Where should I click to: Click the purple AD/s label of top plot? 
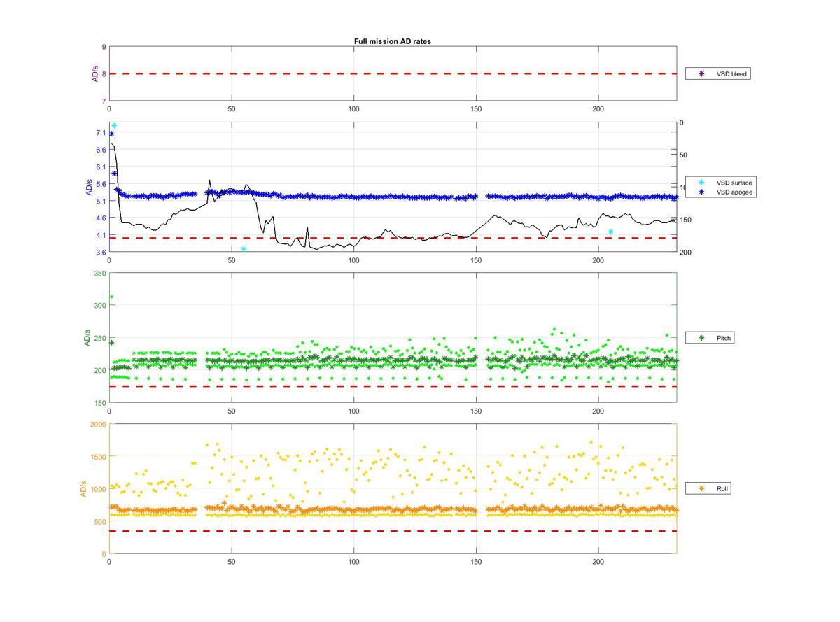click(95, 73)
